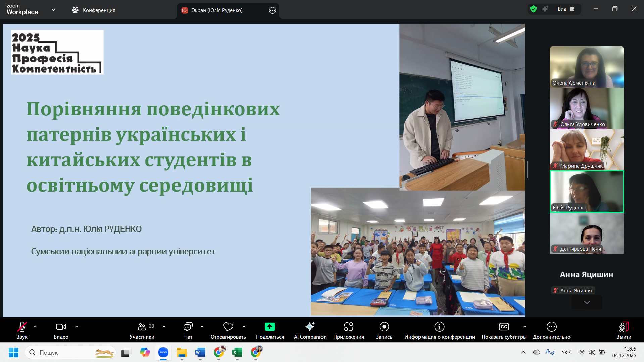Viewport: 644px width, 362px height.
Task: Send a reaction via Отреагировать
Action: (228, 330)
